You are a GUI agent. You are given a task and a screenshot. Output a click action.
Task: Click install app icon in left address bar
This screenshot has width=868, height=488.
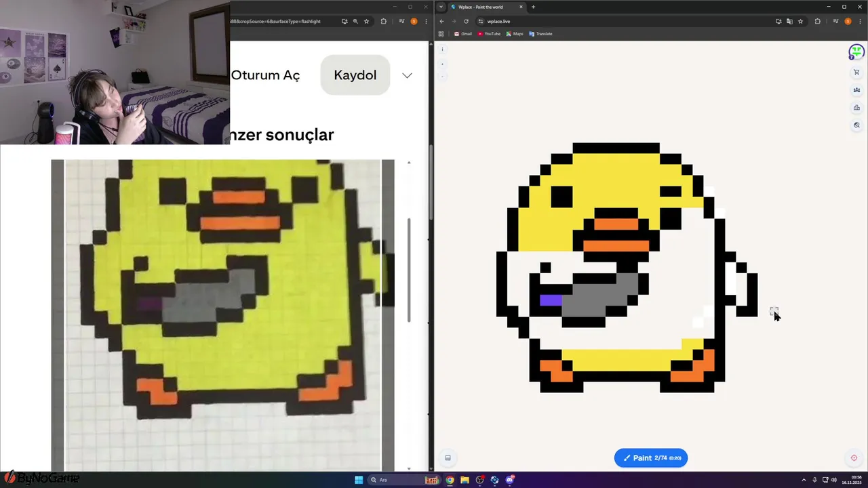coord(344,21)
